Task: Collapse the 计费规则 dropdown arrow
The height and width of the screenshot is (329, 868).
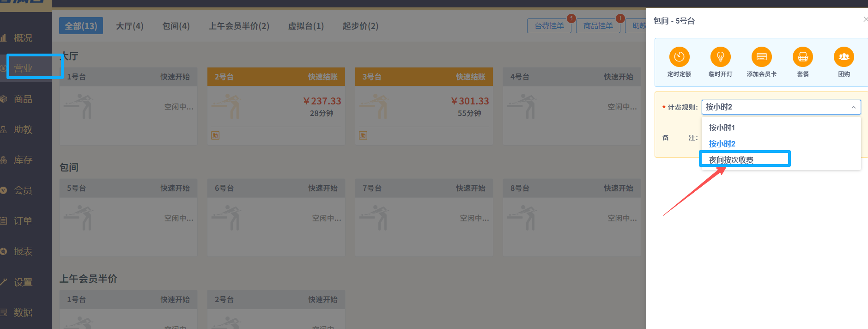Action: click(853, 107)
